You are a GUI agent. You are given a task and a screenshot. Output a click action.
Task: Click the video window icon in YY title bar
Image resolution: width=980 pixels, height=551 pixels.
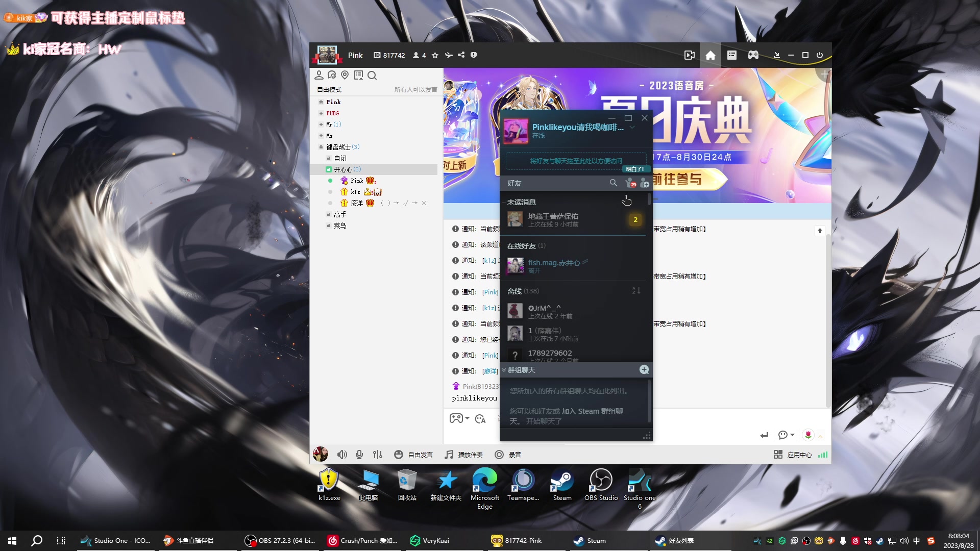point(689,55)
